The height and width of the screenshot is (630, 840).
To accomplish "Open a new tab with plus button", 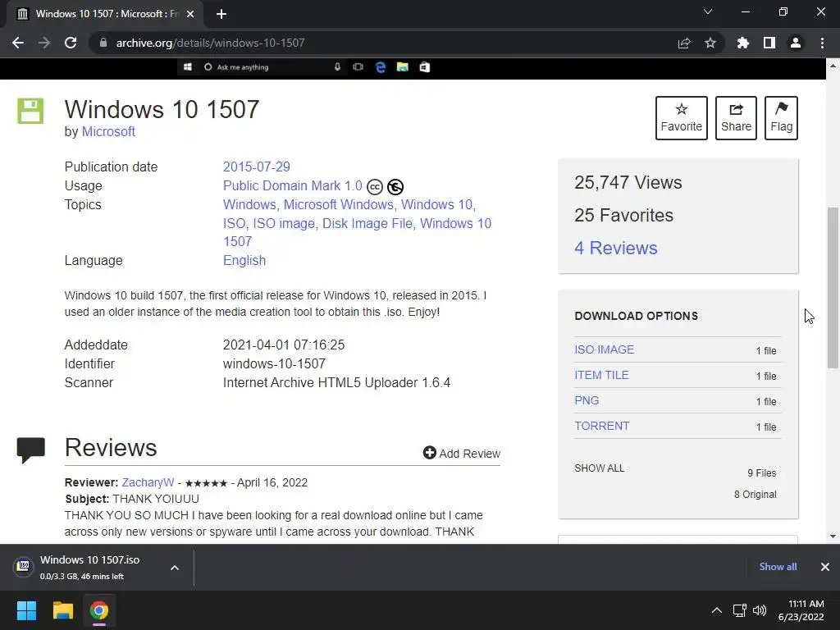I will click(x=221, y=14).
